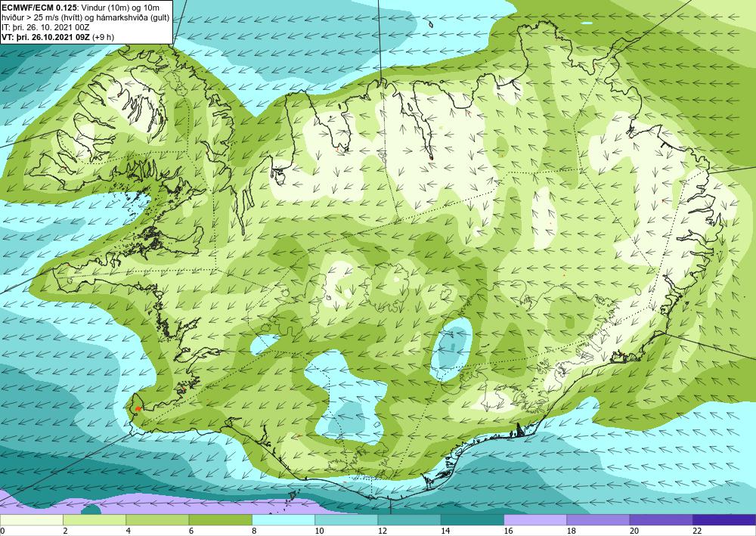Screen dimensions: 756x536
Task: Click the blue oval wind area in the highlands
Action: 452,349
